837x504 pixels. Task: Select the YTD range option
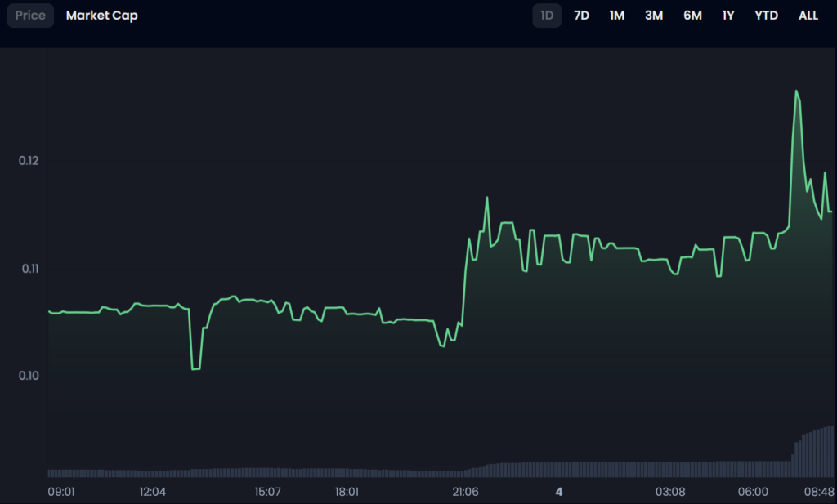[766, 16]
